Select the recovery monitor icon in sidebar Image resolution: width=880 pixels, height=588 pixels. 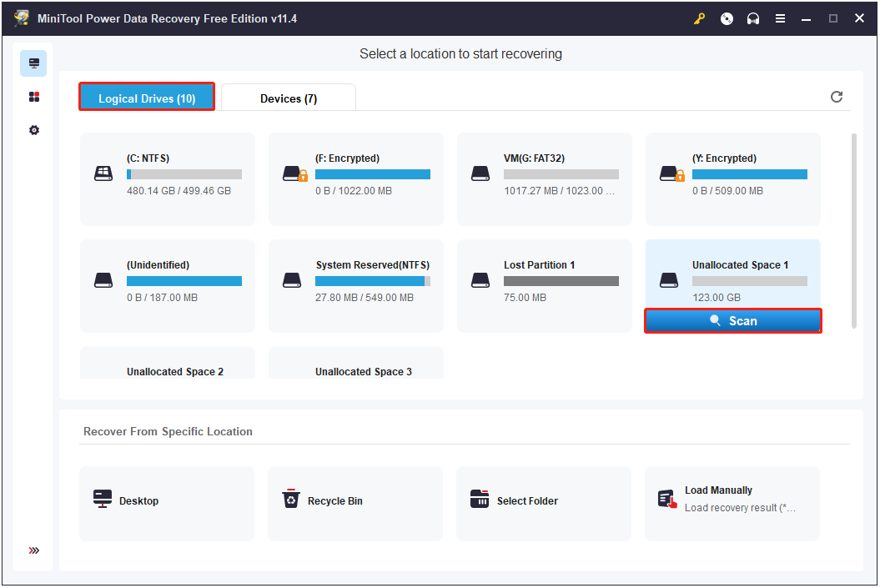pyautogui.click(x=34, y=63)
